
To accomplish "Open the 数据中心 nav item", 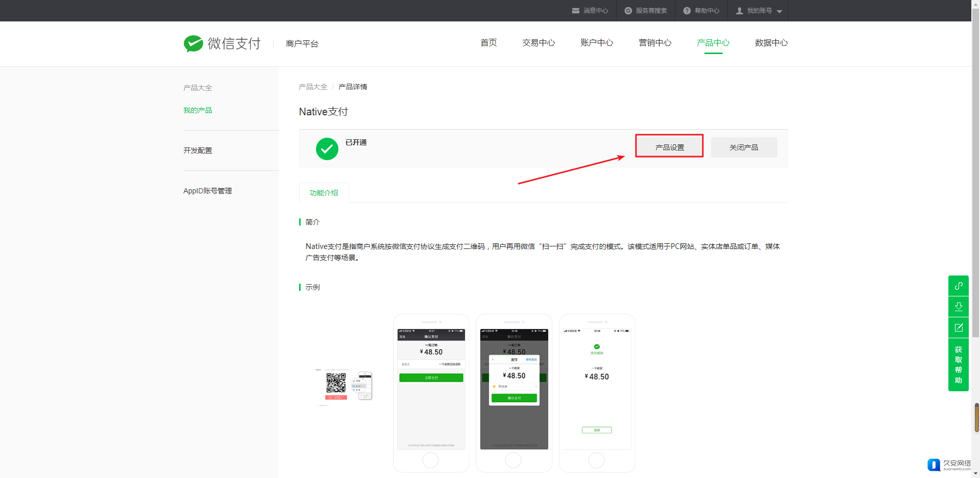I will pyautogui.click(x=771, y=43).
